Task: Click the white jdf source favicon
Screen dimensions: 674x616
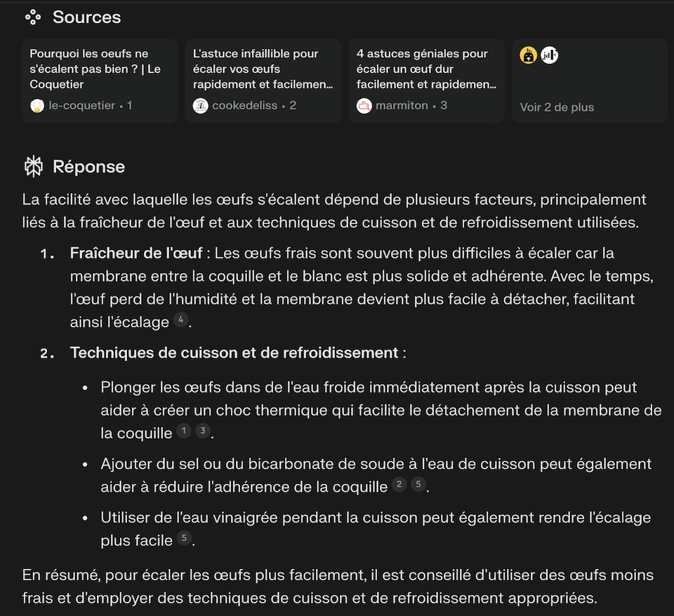Action: coord(549,55)
